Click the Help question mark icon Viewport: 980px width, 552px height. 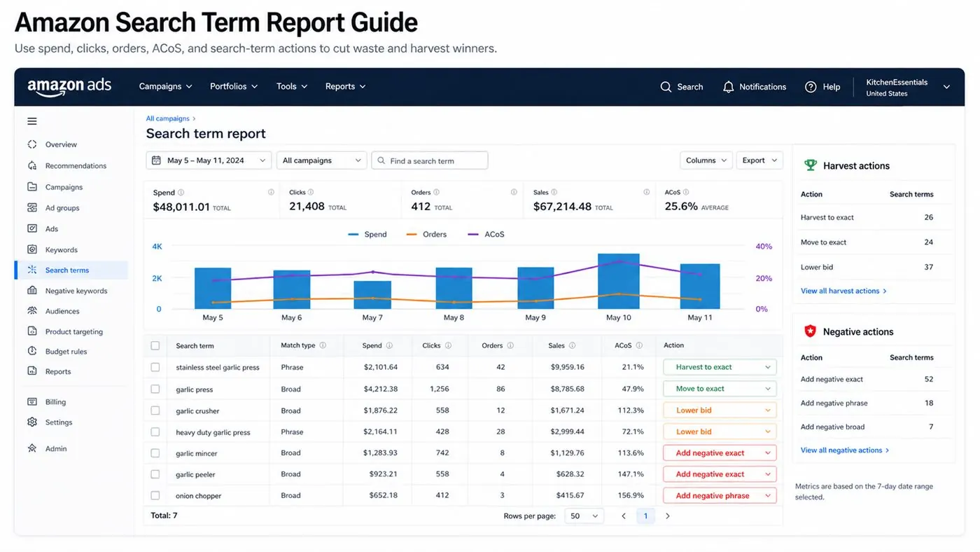pyautogui.click(x=811, y=87)
